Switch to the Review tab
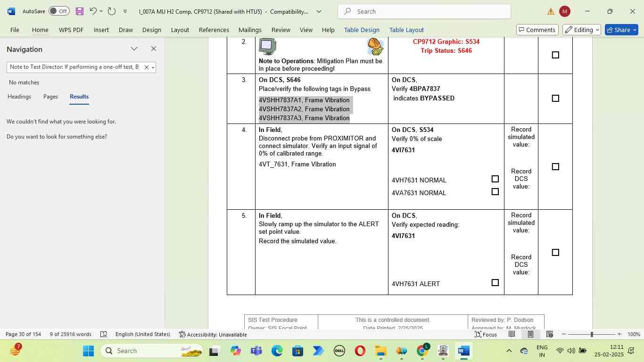The image size is (644, 362). (x=281, y=30)
